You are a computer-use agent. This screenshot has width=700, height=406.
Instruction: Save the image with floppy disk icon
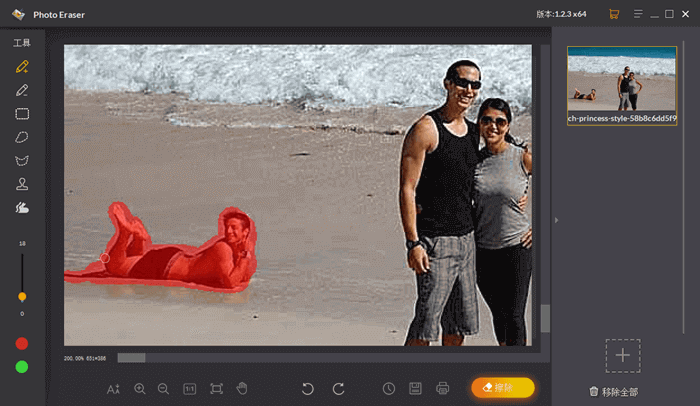pyautogui.click(x=415, y=388)
